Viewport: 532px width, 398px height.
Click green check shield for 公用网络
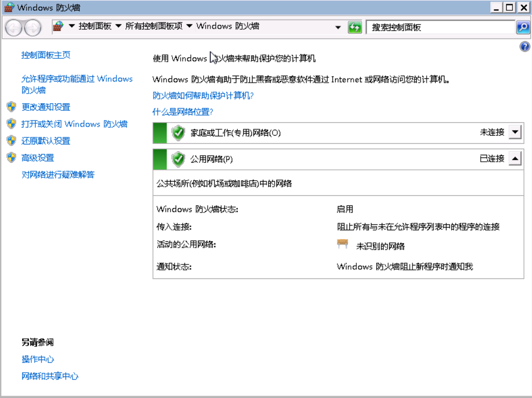178,159
